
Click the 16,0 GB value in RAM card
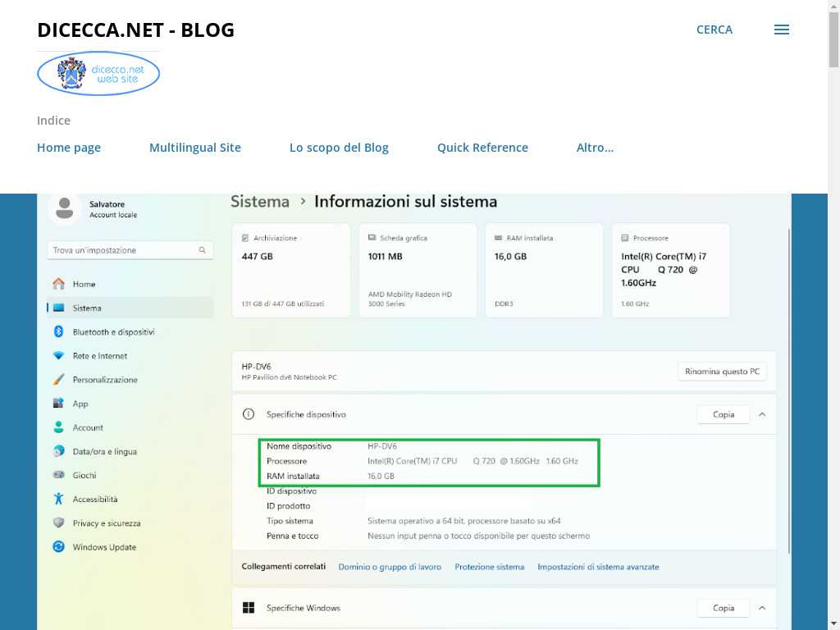coord(510,257)
